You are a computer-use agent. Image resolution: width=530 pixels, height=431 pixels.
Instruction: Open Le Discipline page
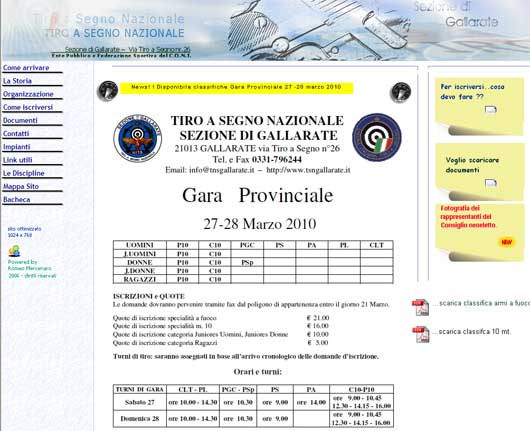pyautogui.click(x=24, y=173)
